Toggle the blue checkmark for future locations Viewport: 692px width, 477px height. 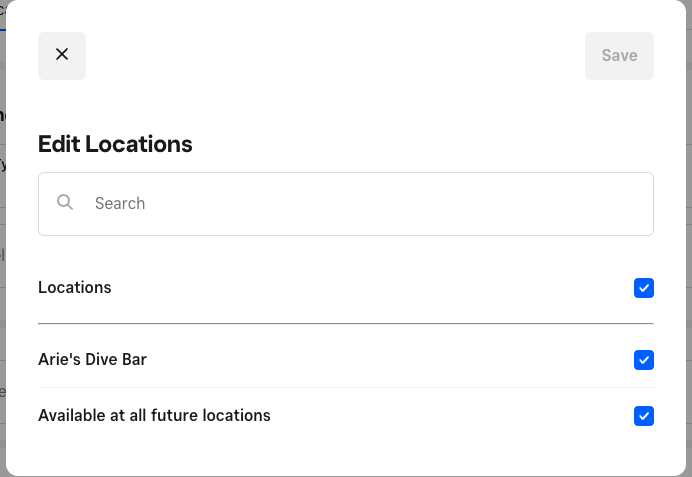tap(644, 416)
